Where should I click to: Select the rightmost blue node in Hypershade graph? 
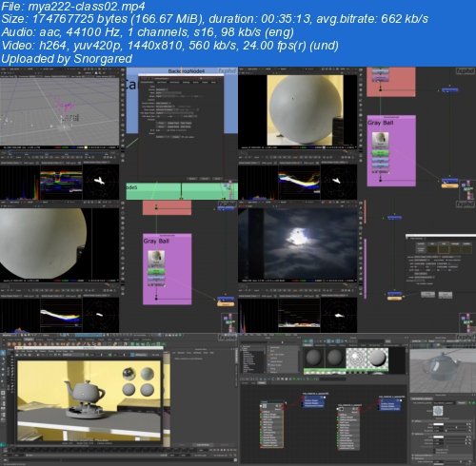(x=390, y=404)
